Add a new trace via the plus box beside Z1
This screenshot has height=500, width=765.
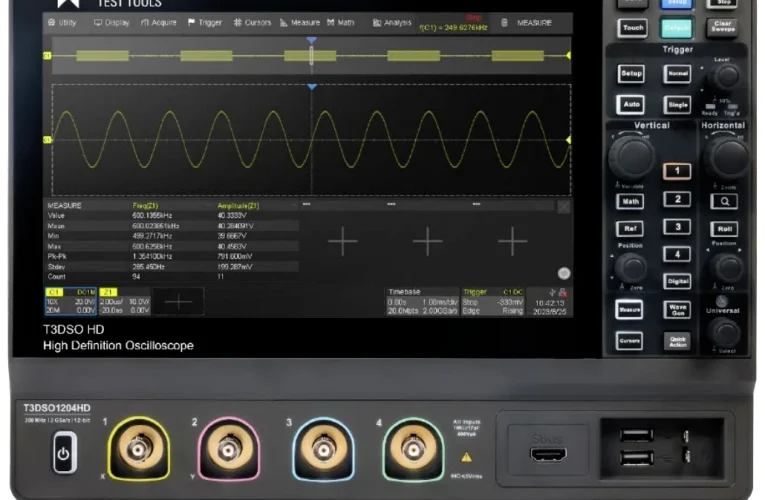(179, 302)
